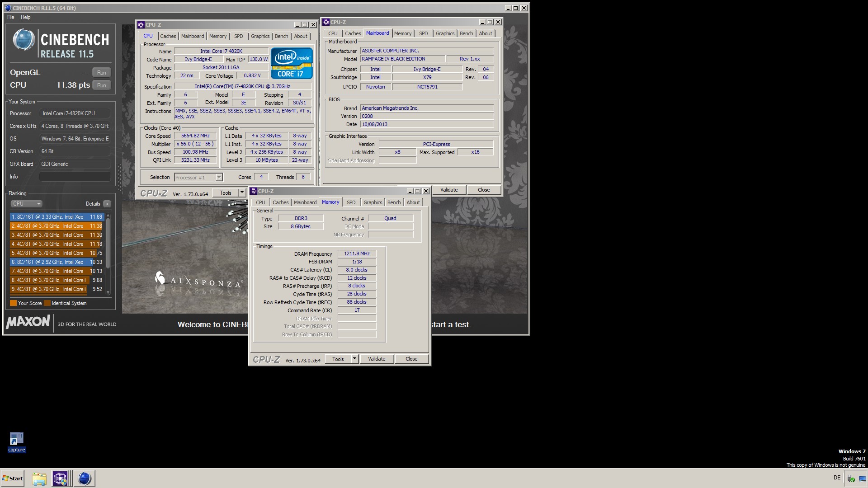Click the Your Score orange legend swatch
Viewport: 868px width, 488px height.
(13, 303)
